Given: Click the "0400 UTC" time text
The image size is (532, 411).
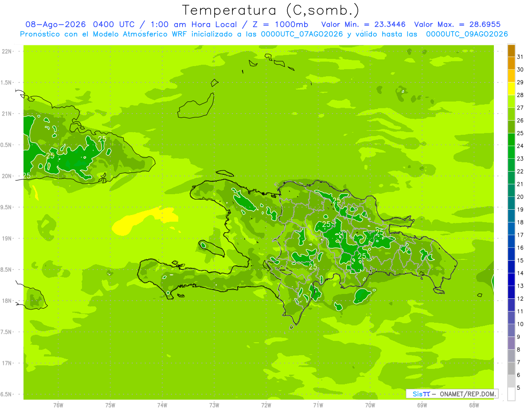Looking at the screenshot, I should click(114, 24).
